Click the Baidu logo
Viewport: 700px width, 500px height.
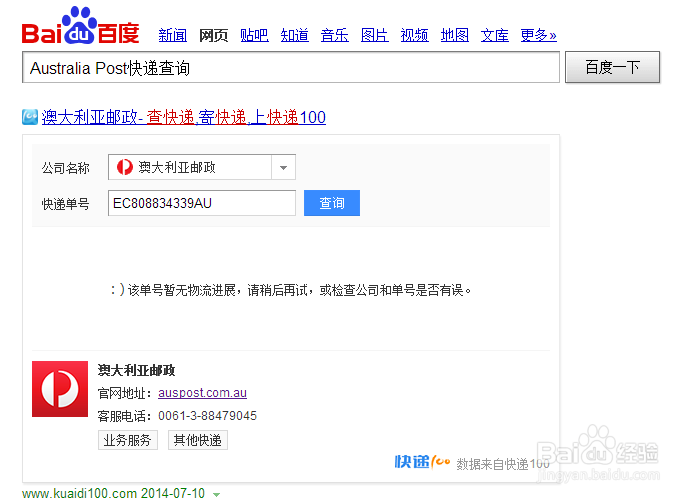click(81, 25)
